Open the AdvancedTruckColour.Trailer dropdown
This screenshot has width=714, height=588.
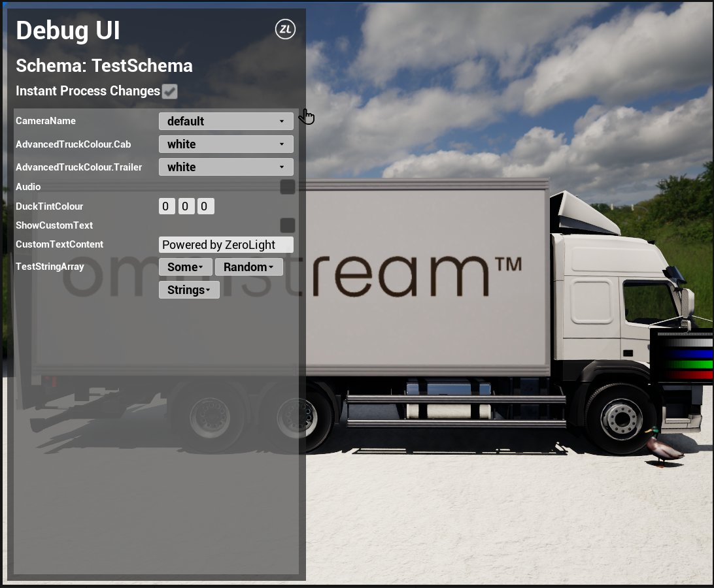(x=226, y=167)
